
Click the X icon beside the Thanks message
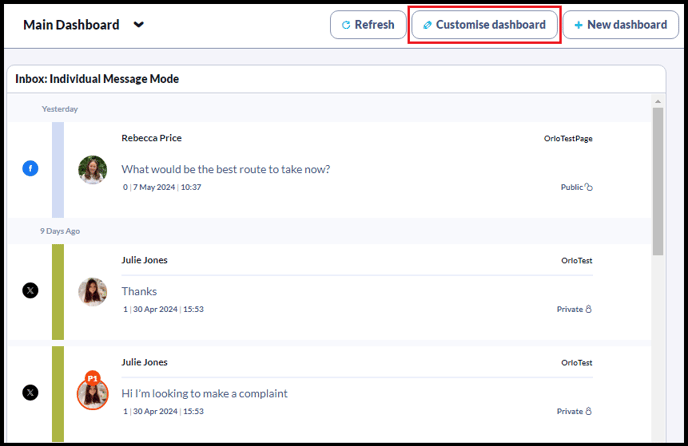point(30,290)
